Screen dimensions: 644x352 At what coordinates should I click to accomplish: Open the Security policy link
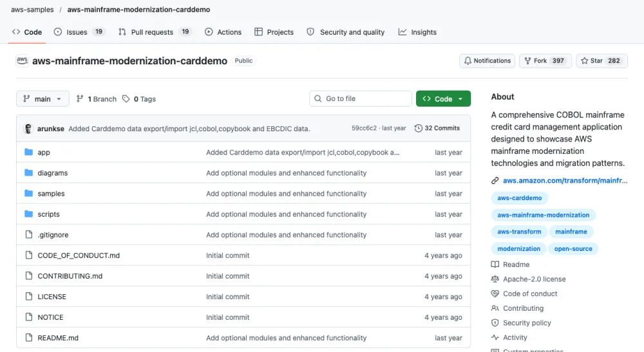[521, 323]
